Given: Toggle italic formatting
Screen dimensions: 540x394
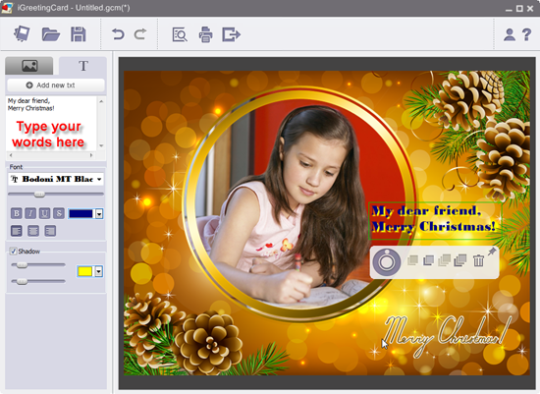Looking at the screenshot, I should (30, 213).
